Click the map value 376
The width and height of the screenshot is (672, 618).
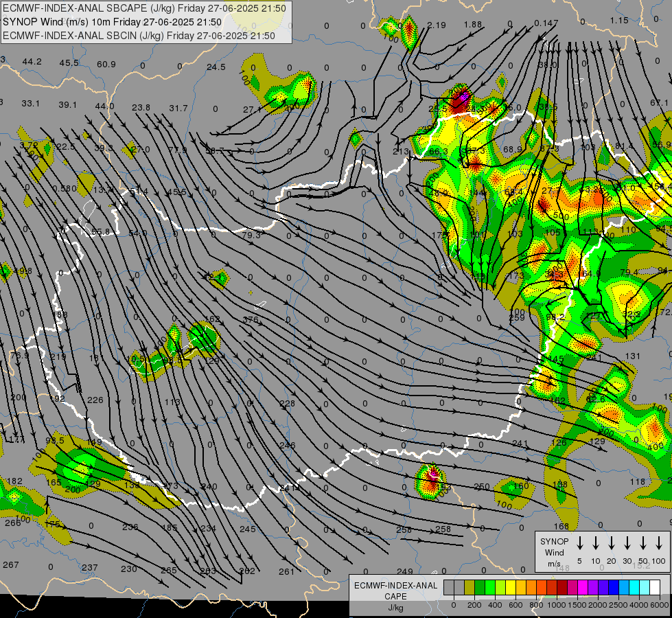click(x=251, y=320)
